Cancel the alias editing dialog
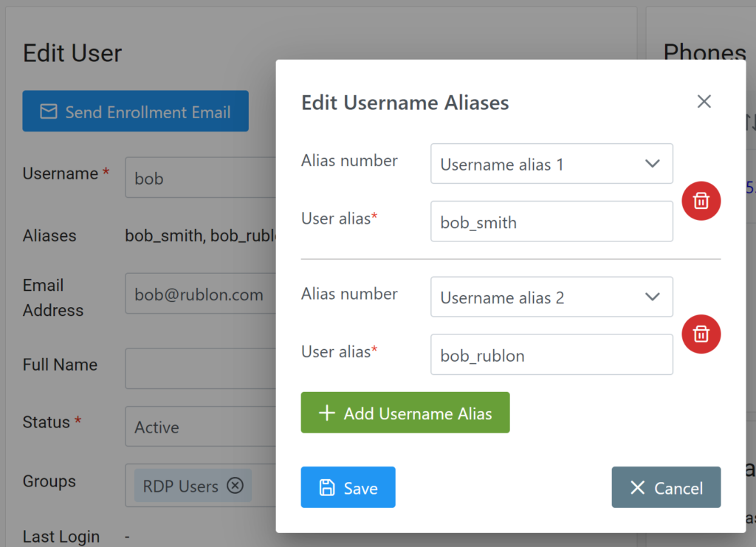The image size is (756, 547). pyautogui.click(x=666, y=487)
